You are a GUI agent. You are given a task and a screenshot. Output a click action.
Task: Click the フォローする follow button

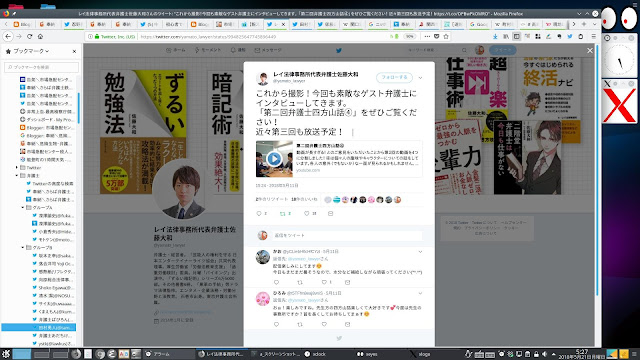394,77
